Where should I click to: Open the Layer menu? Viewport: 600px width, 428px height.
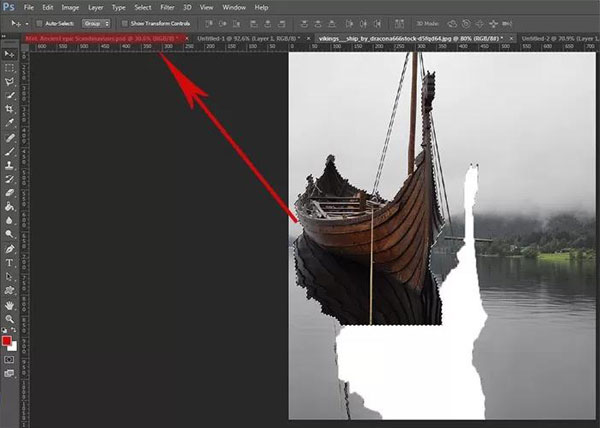[x=95, y=7]
